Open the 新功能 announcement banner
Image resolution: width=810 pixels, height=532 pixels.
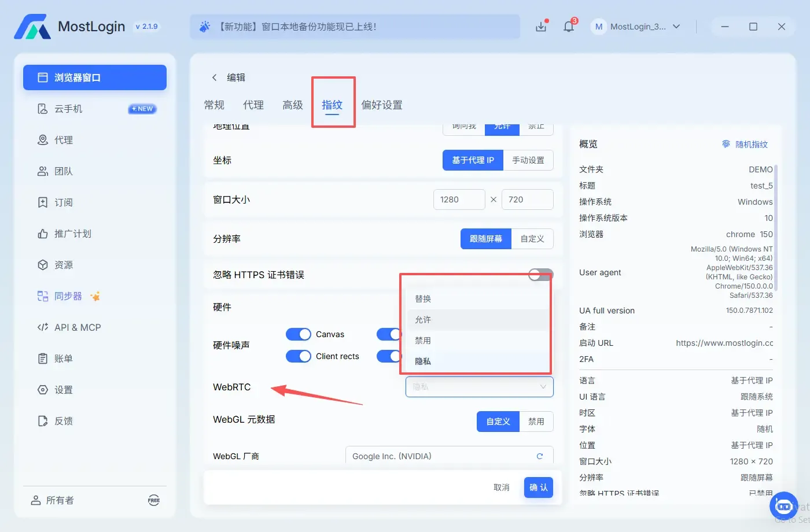355,27
